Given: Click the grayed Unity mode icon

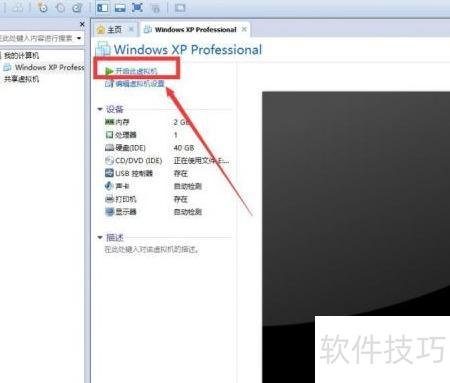Looking at the screenshot, I should tap(155, 8).
